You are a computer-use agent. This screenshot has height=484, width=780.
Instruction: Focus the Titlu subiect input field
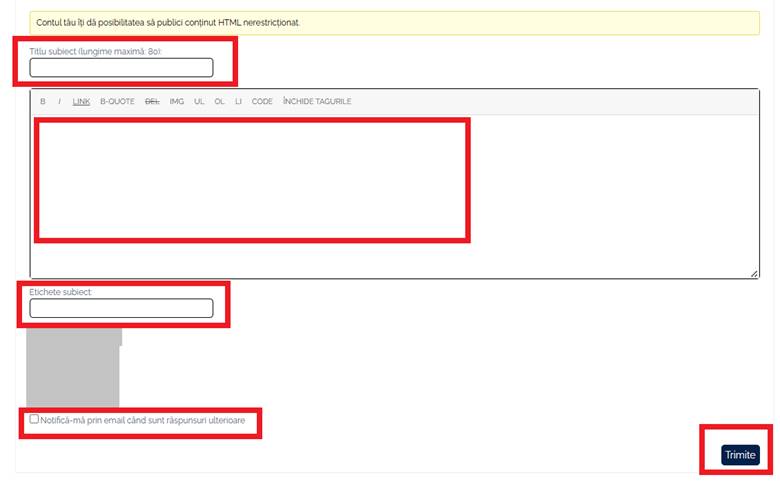pos(121,68)
